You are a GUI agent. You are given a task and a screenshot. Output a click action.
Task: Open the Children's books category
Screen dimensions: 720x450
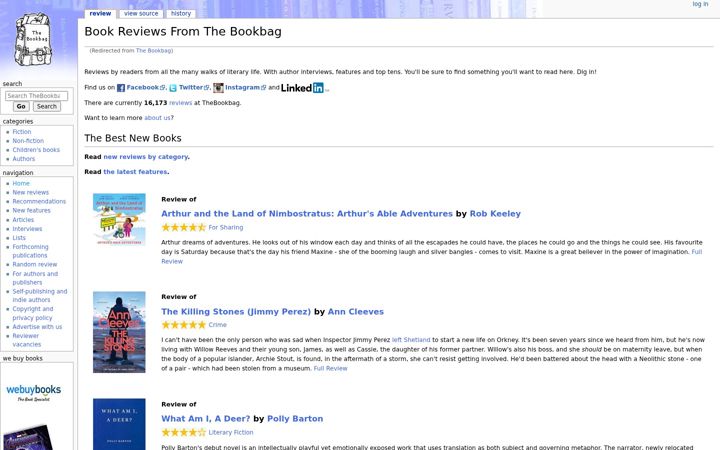pos(36,150)
